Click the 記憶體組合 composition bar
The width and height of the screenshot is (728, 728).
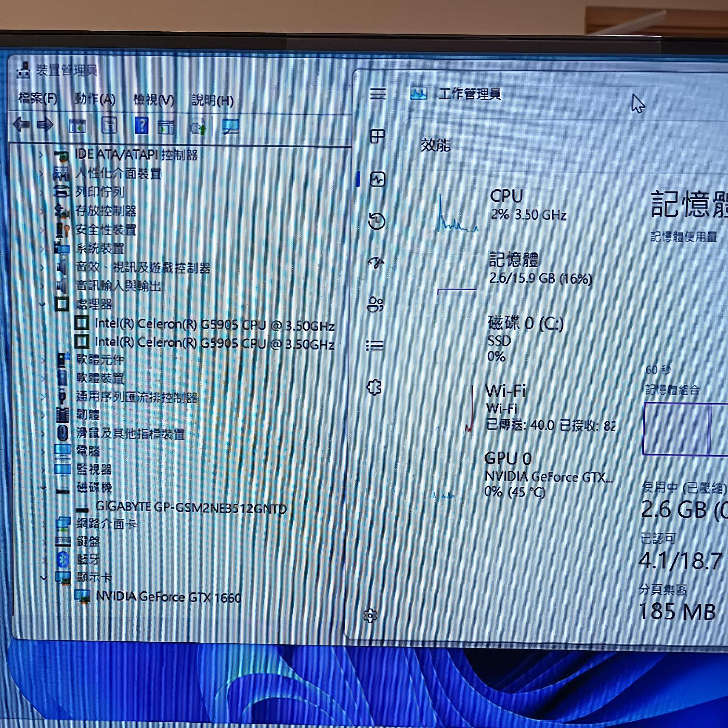point(685,429)
